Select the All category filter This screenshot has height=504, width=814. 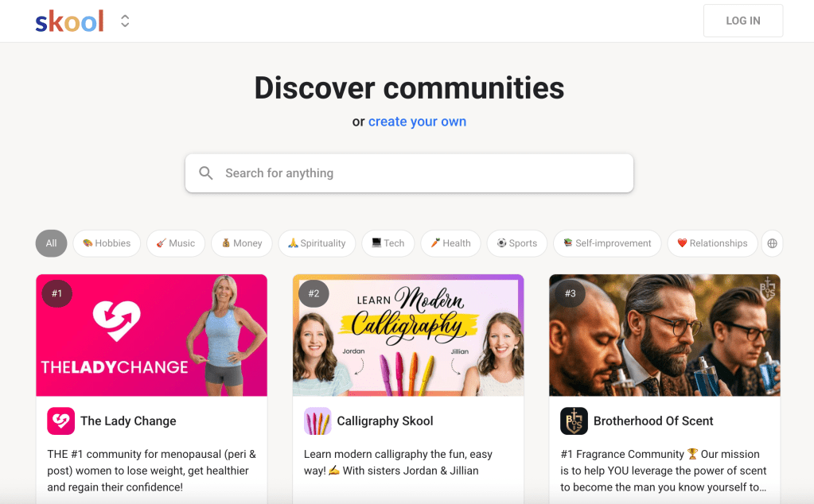point(52,243)
